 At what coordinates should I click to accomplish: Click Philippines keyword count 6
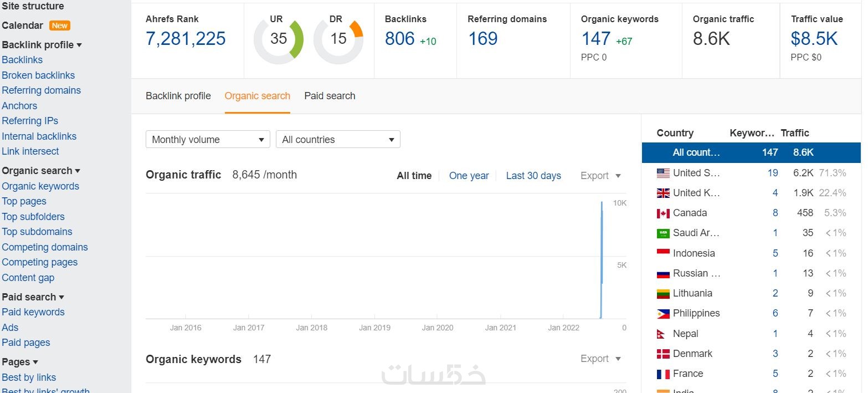click(775, 314)
